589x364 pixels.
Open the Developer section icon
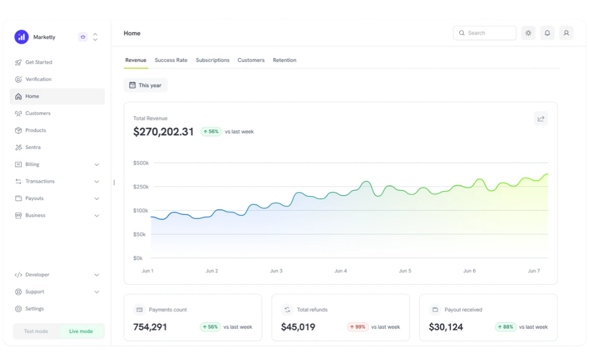(x=20, y=275)
